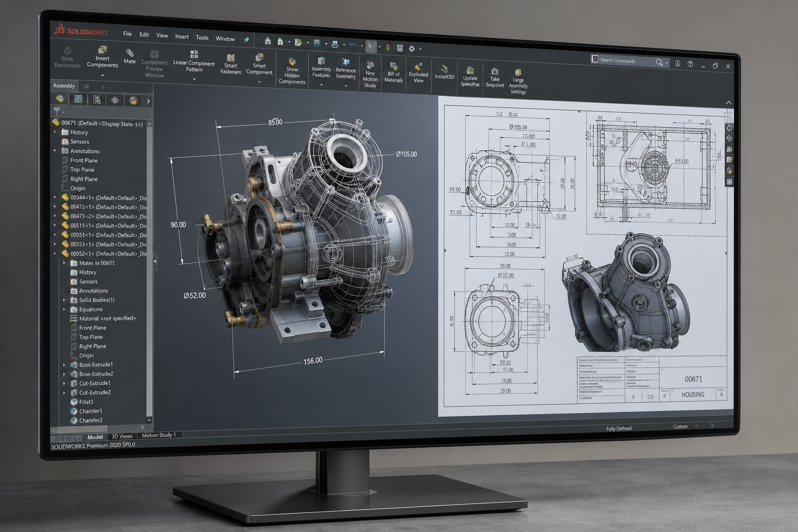The width and height of the screenshot is (798, 532).
Task: Activate the Select cursor tool
Action: [370, 46]
